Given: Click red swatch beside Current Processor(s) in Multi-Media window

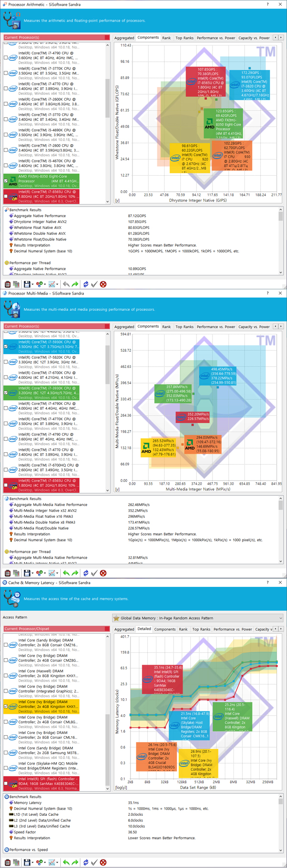Looking at the screenshot, I should tap(108, 326).
